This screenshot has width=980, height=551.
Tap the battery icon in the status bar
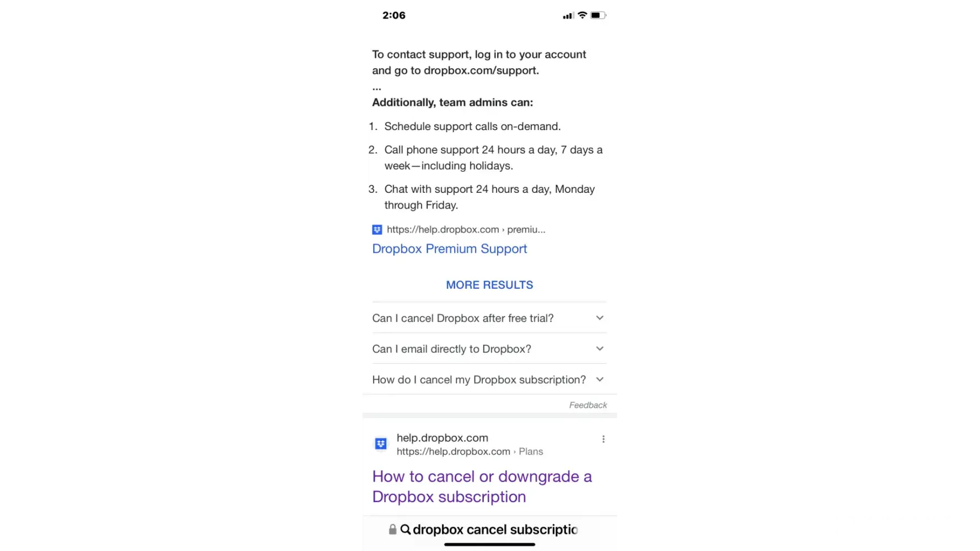tap(599, 15)
